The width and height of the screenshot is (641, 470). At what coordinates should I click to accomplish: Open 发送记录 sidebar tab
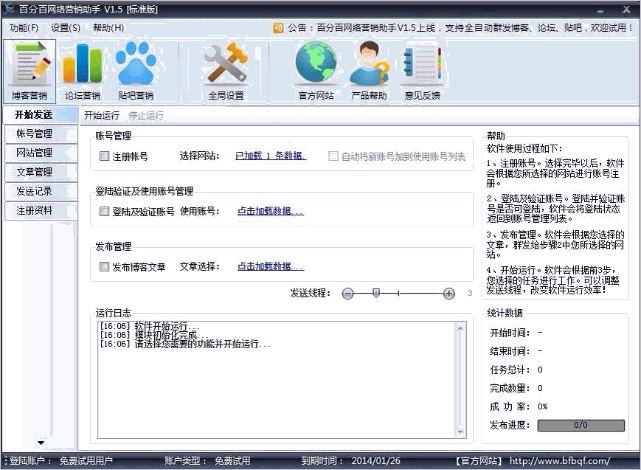tap(40, 191)
